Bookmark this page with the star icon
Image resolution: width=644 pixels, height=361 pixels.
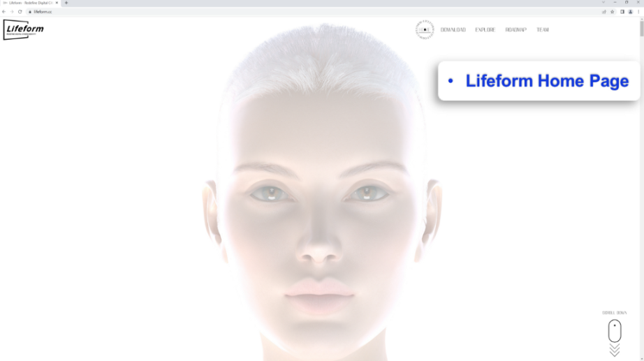[613, 12]
